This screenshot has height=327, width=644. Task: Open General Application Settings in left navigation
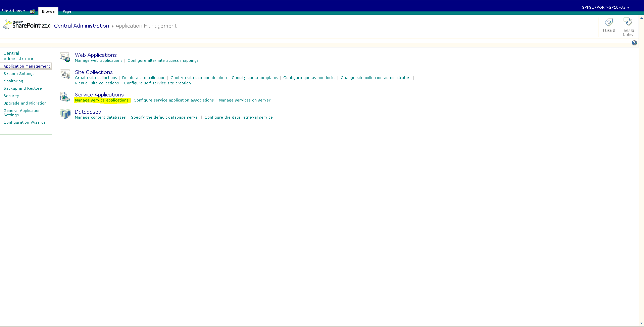click(x=22, y=113)
